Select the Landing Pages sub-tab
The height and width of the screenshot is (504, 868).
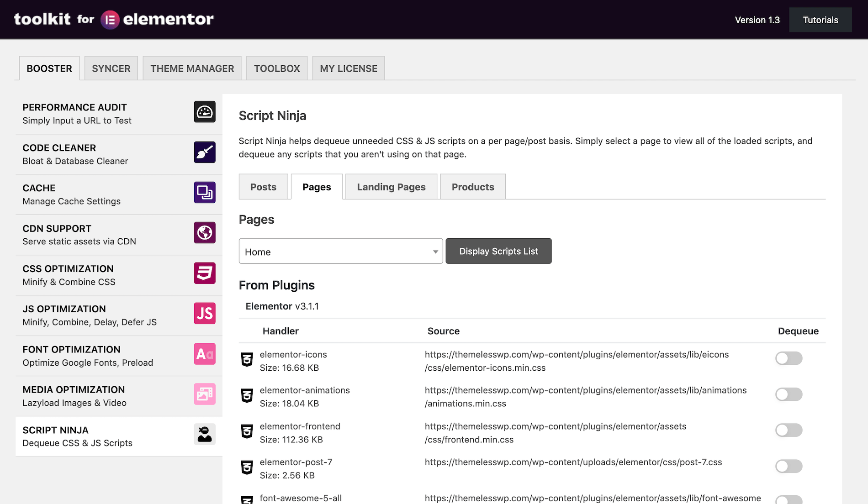[x=391, y=187]
